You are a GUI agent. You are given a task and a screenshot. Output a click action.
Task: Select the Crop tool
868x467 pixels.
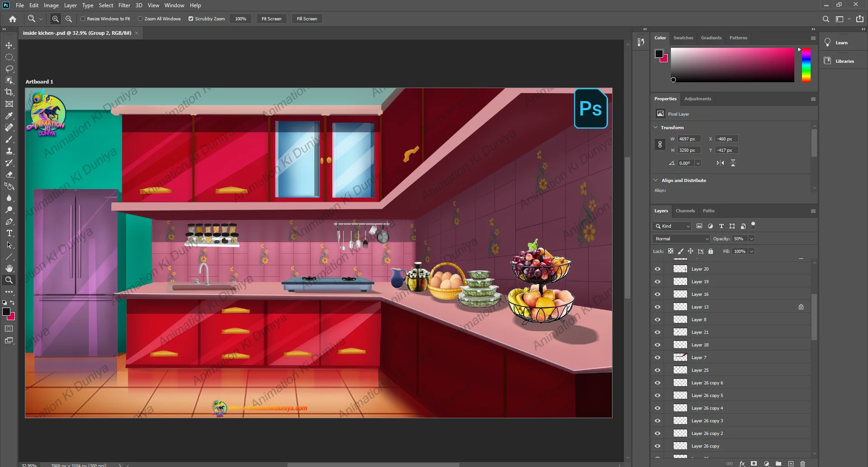9,92
